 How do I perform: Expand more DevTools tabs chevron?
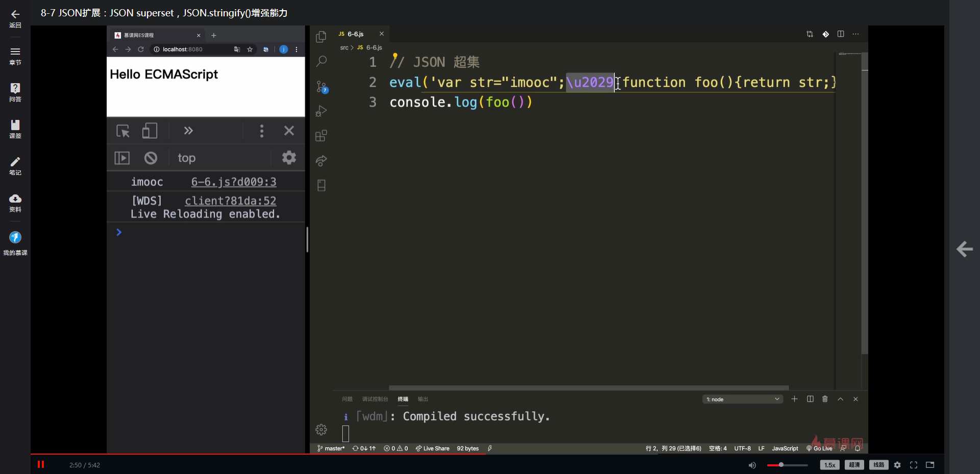coord(188,131)
